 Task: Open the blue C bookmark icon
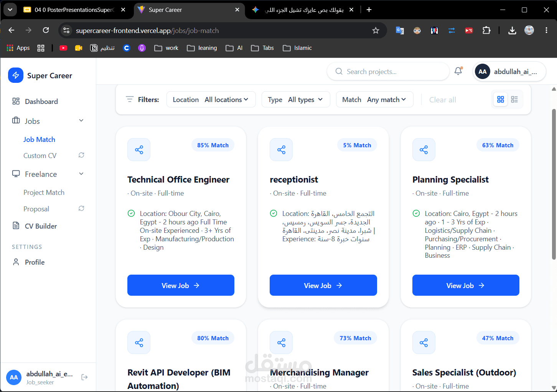click(127, 48)
